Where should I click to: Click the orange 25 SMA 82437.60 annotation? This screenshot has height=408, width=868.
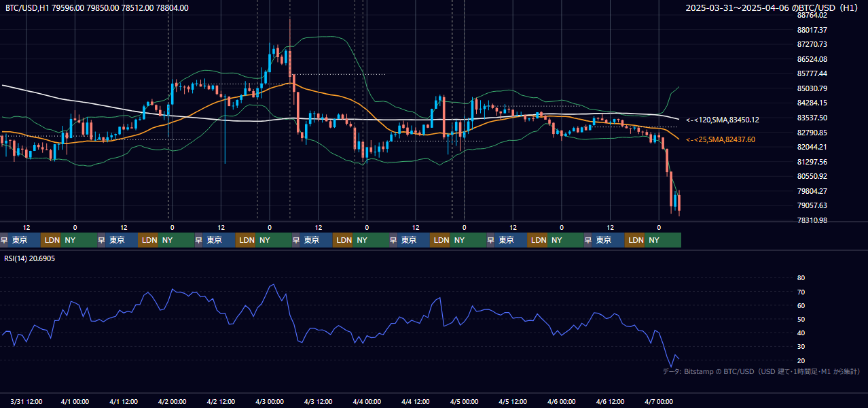pos(720,139)
